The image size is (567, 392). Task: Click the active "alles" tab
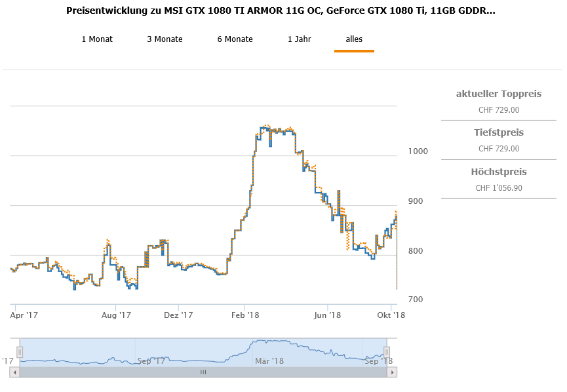[x=354, y=39]
